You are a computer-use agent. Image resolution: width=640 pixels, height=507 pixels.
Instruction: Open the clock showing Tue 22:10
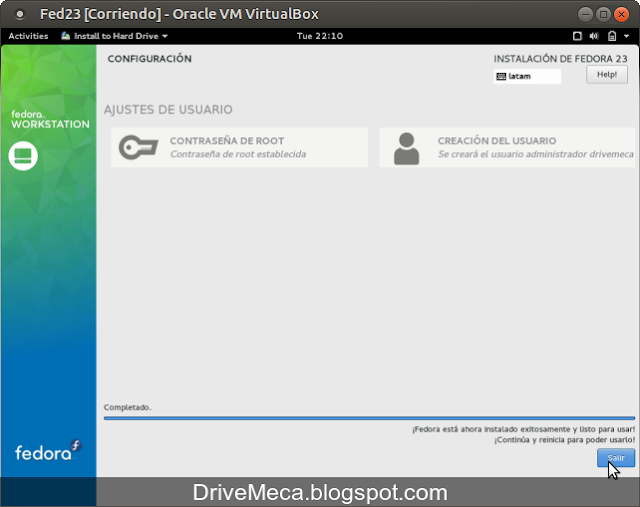coord(320,36)
